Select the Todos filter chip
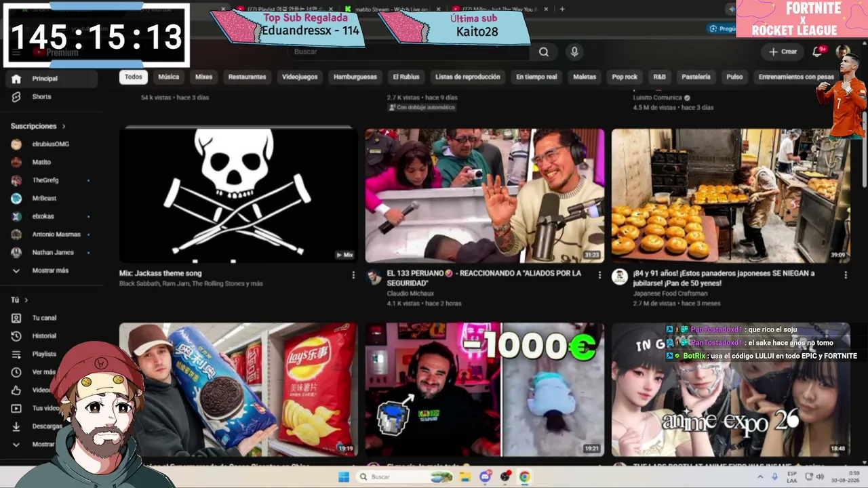The width and height of the screenshot is (868, 488). (134, 77)
